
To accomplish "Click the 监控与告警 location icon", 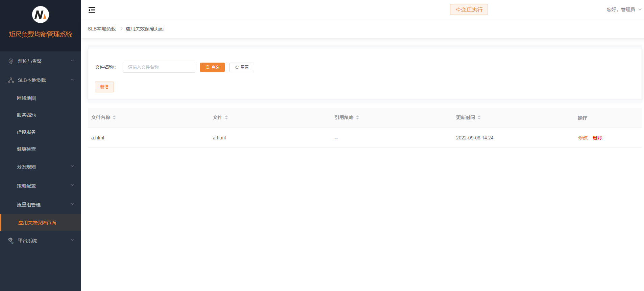I will click(x=11, y=61).
